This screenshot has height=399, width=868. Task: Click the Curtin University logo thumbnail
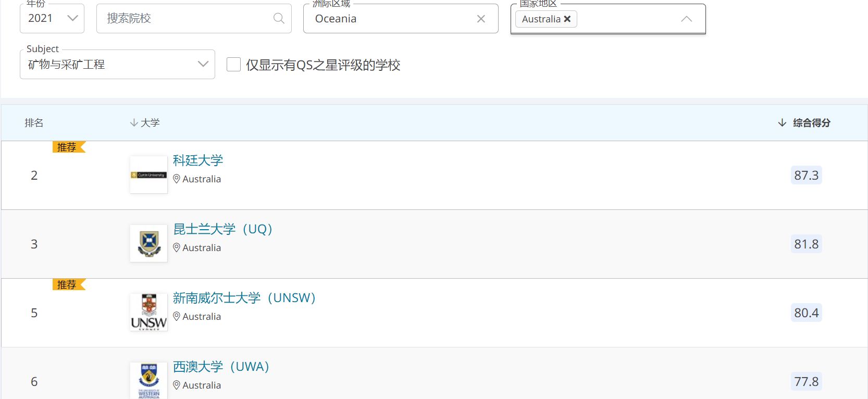coord(148,174)
